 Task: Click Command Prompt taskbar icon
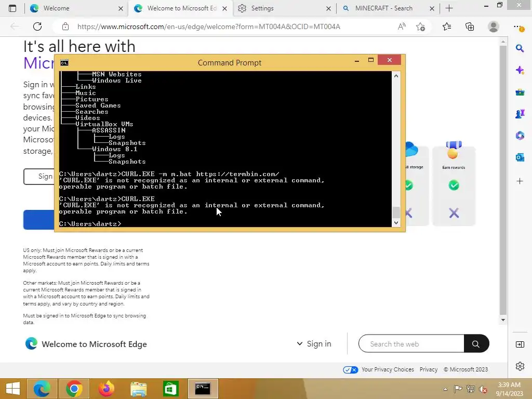(x=203, y=389)
